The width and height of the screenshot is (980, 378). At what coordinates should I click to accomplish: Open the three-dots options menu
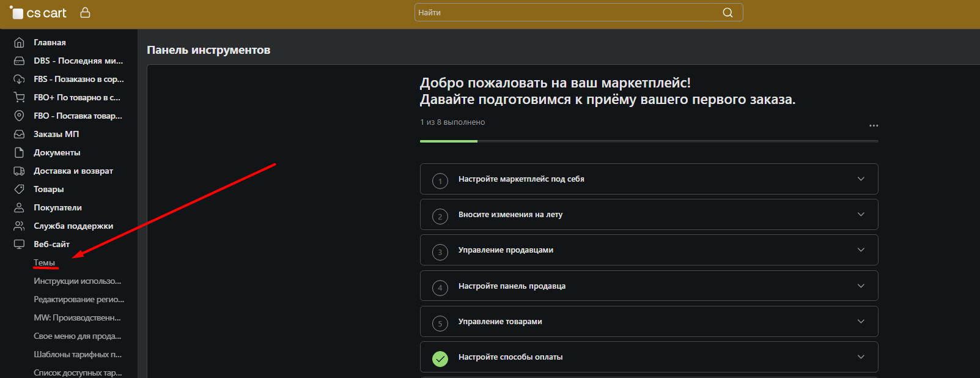(x=874, y=125)
